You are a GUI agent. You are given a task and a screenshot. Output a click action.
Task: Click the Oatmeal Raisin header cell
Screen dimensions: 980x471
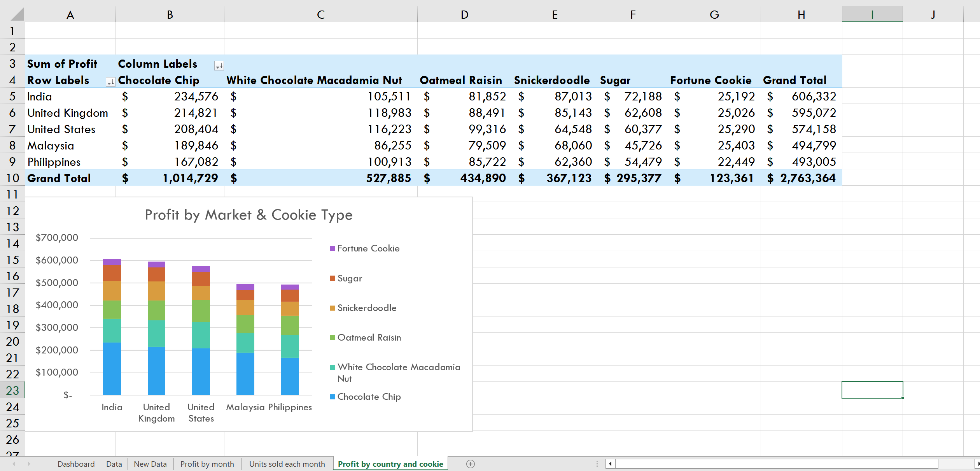coord(465,80)
